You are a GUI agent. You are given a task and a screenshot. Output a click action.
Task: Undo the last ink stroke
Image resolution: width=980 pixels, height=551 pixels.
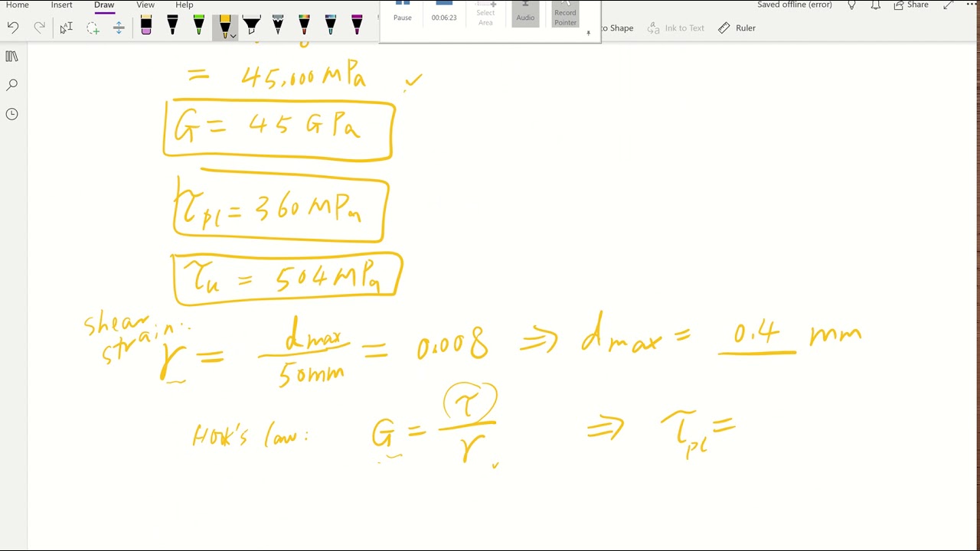(13, 28)
